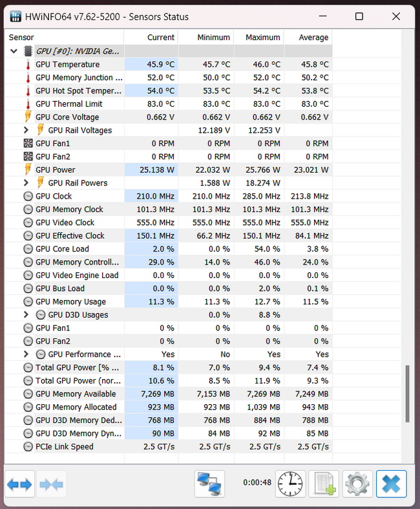Expand GPU D3D Usages row

[x=26, y=315]
